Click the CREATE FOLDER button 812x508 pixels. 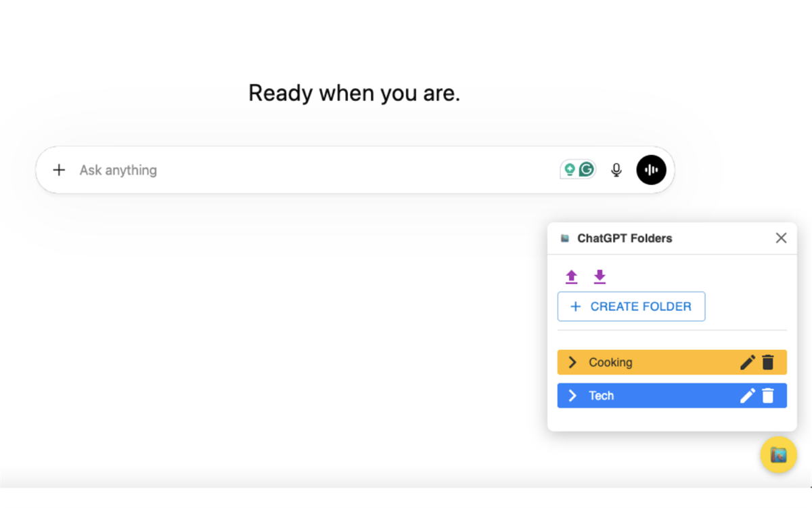(631, 306)
